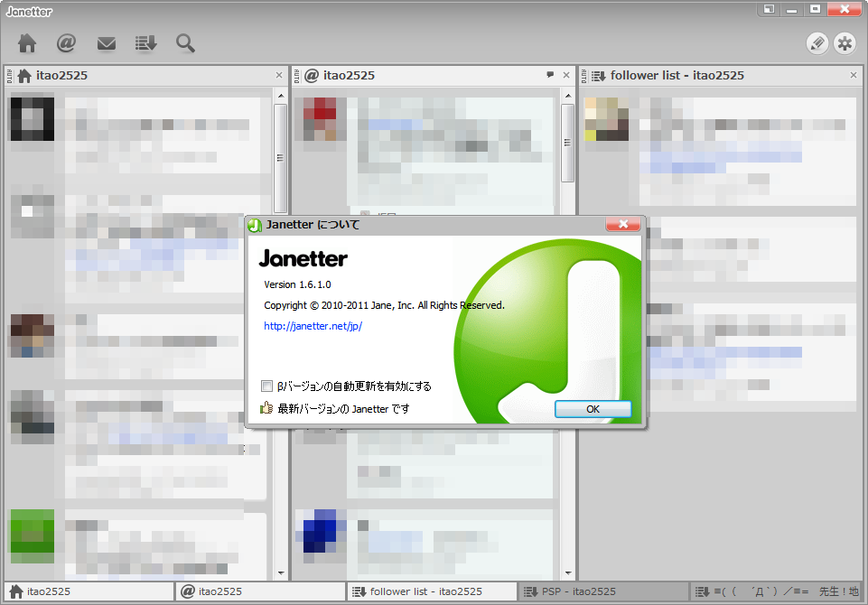This screenshot has width=868, height=605.
Task: Toggle AUTO marker on home column header
Action: (x=9, y=76)
